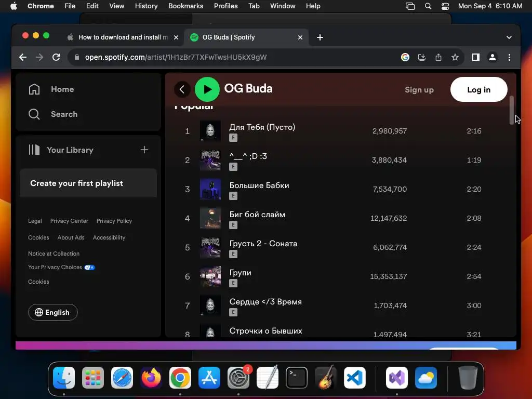Open Bookmarks menu
Image resolution: width=532 pixels, height=399 pixels.
click(185, 6)
